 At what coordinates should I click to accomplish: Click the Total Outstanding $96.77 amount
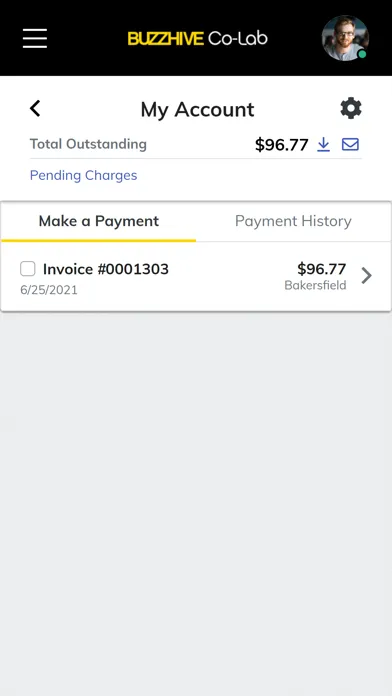(281, 145)
